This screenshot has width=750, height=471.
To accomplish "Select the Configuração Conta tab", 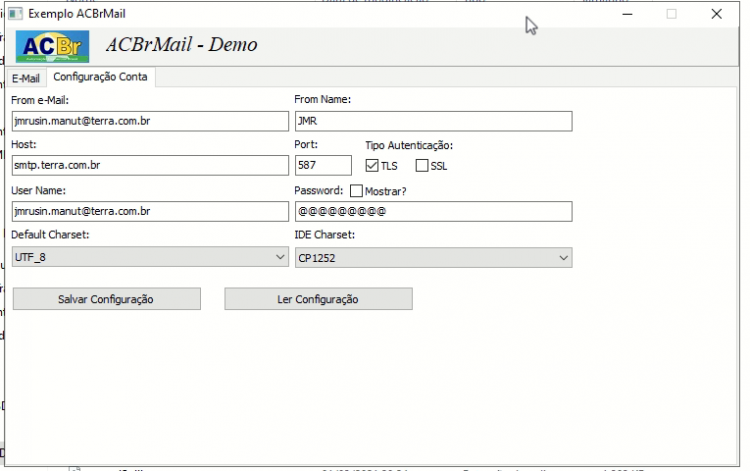I will (x=100, y=77).
